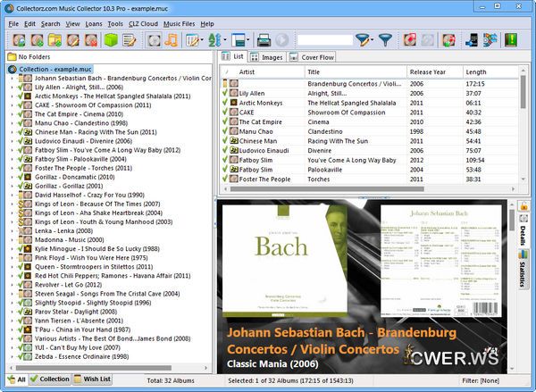536x392 pixels.
Task: Click the green cube icon in toolbar
Action: 112,39
